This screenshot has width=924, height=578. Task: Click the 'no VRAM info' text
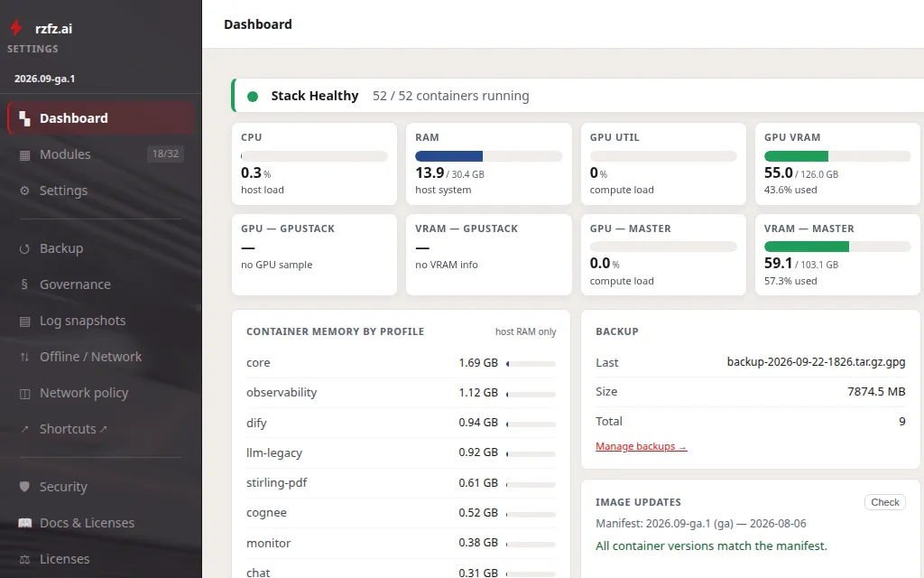pos(447,265)
